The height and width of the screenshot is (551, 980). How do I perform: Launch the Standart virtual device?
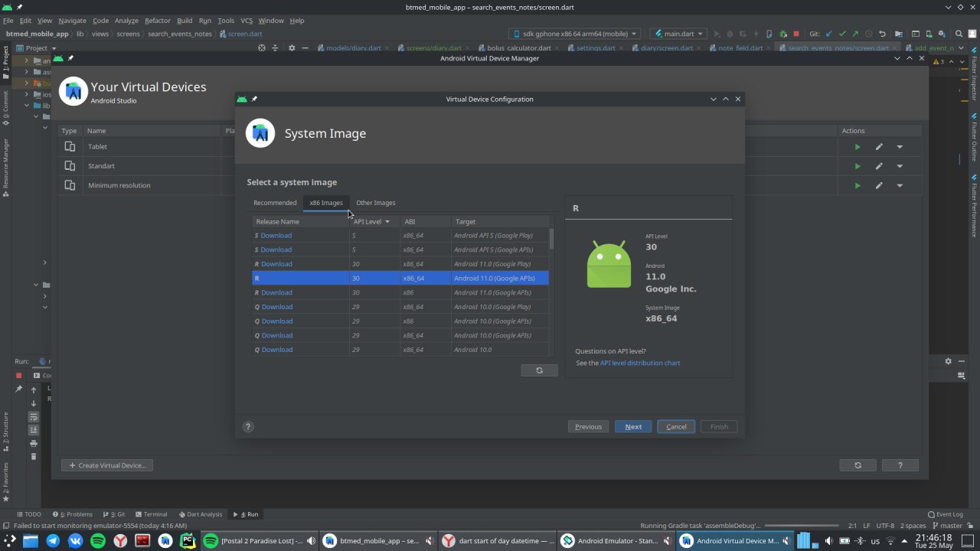pos(857,166)
